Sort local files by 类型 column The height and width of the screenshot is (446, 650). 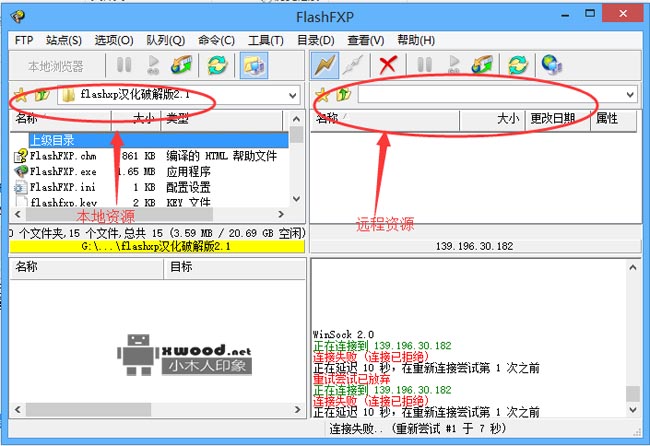tap(222, 119)
